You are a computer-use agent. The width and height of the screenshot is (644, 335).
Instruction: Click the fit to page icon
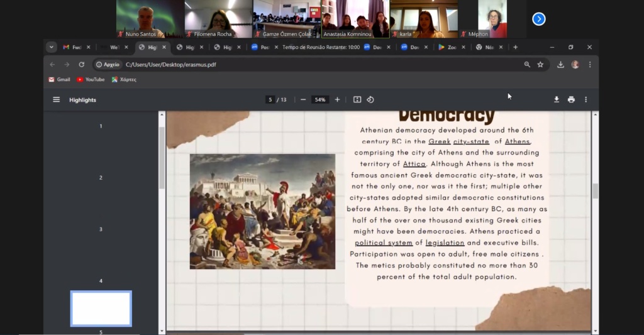pyautogui.click(x=357, y=99)
